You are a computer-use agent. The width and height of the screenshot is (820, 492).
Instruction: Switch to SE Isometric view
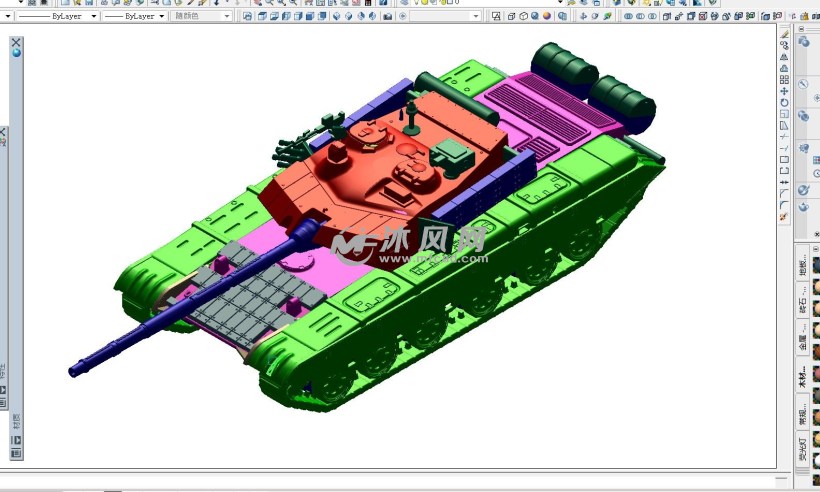tap(348, 16)
